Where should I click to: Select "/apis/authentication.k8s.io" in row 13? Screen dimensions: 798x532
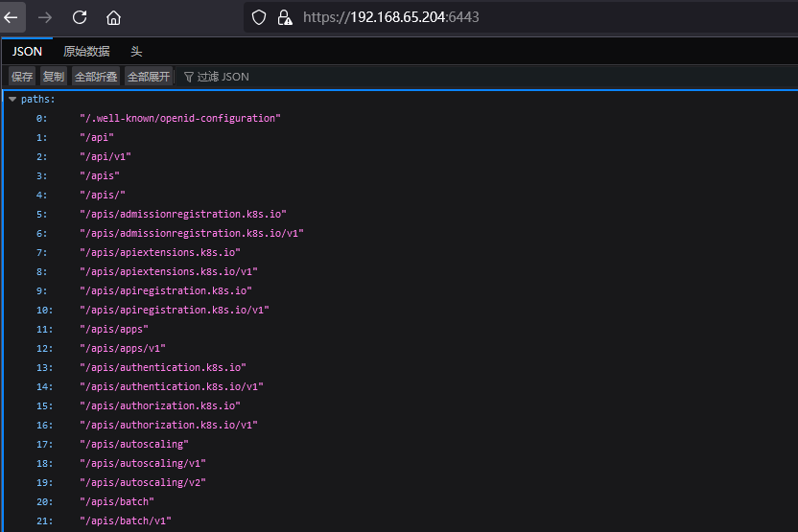(163, 367)
